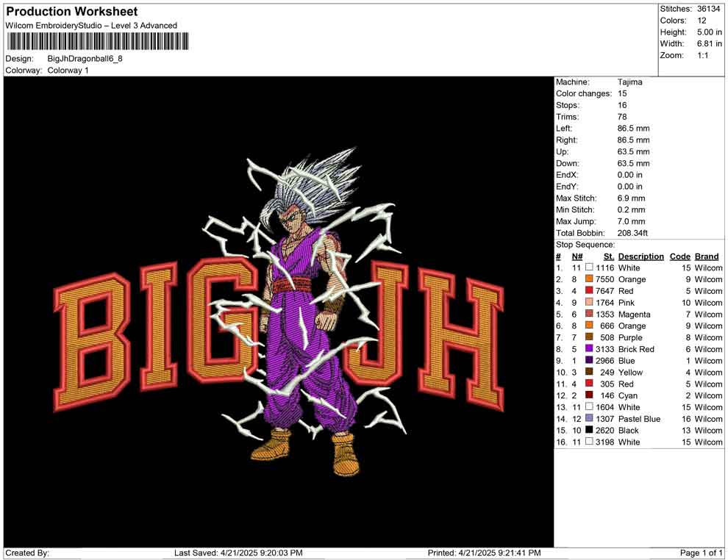Click the EndY value 0.00 in
728x560 pixels.
click(x=630, y=186)
